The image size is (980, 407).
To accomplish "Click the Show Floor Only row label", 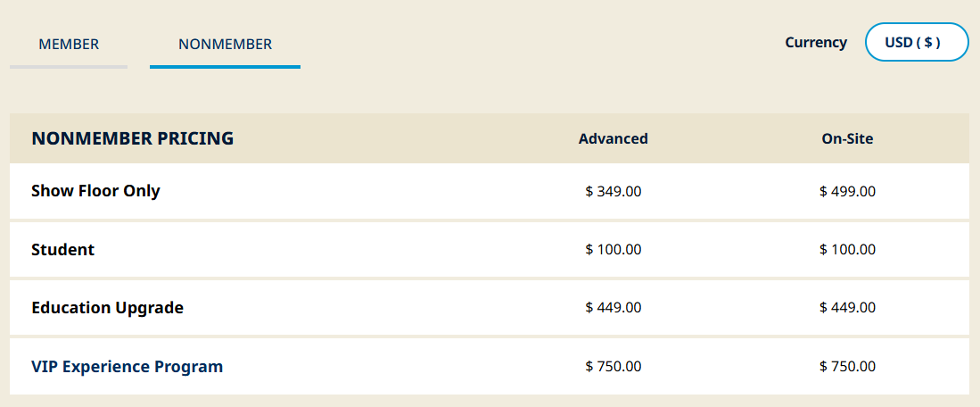I will click(x=95, y=191).
